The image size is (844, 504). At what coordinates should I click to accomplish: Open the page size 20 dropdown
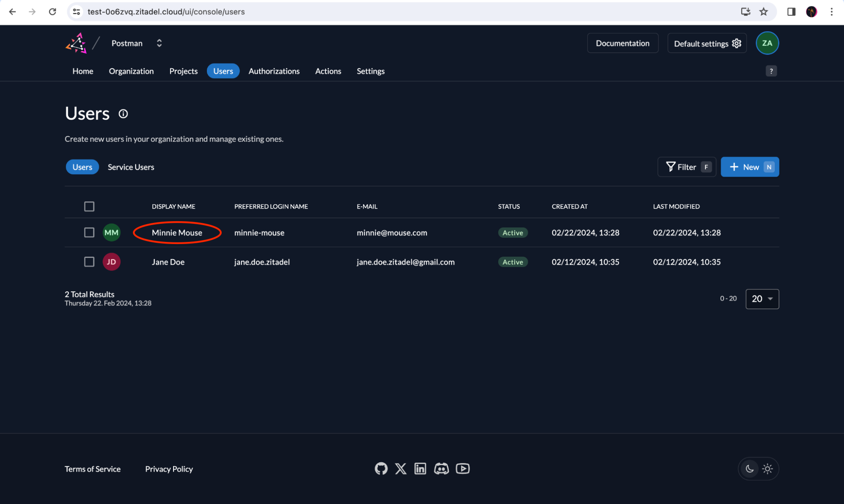pyautogui.click(x=762, y=299)
